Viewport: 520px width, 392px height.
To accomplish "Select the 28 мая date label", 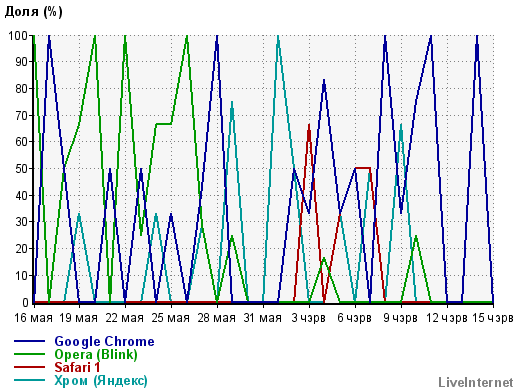I will (x=217, y=318).
